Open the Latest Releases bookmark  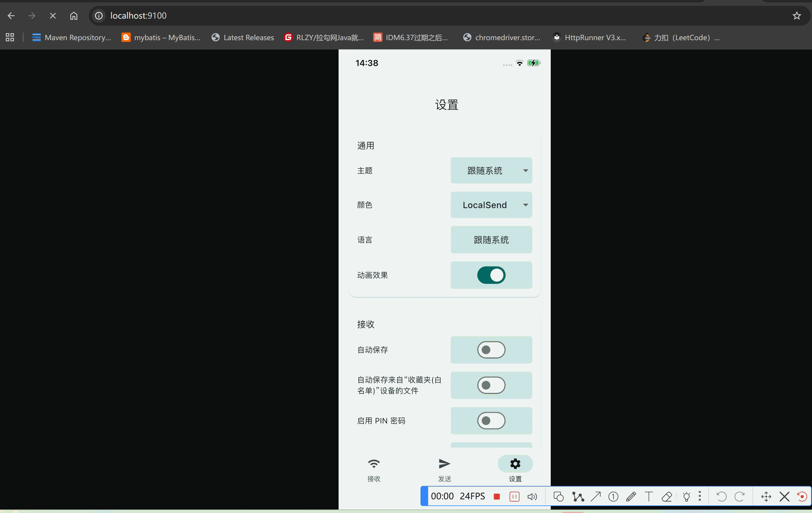pos(242,38)
